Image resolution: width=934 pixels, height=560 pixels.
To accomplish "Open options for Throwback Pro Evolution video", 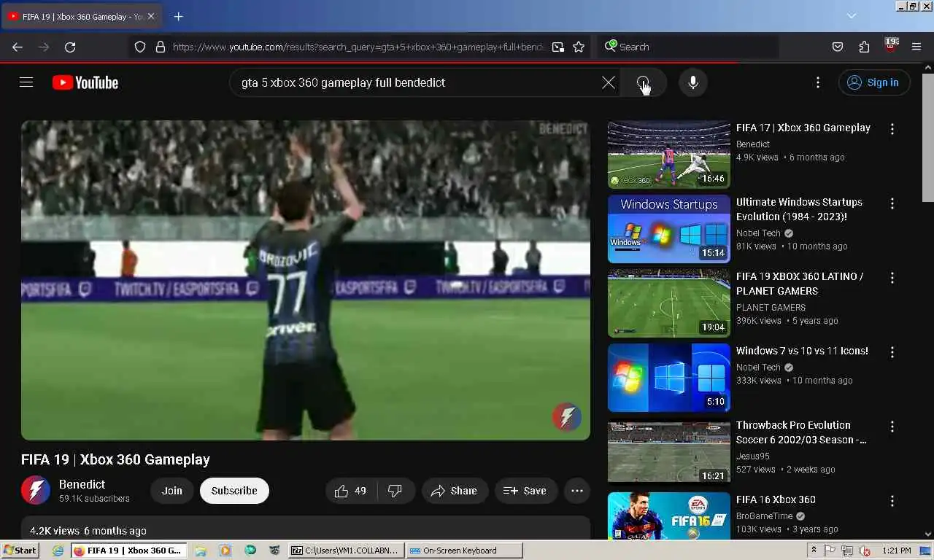I will tap(892, 427).
